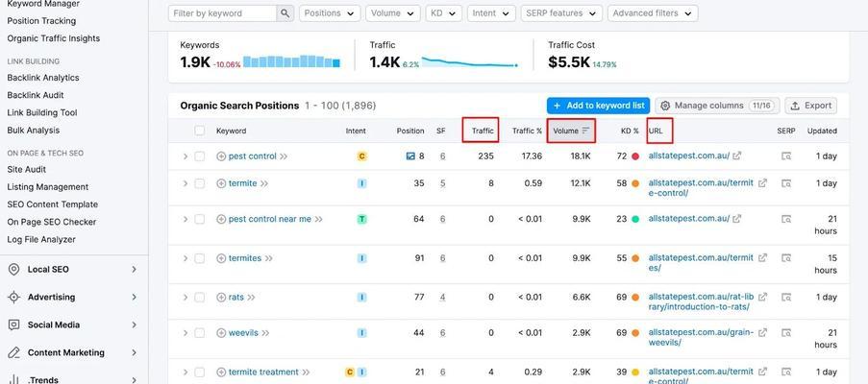868x384 pixels.
Task: Open the Volume filter dropdown
Action: [392, 13]
